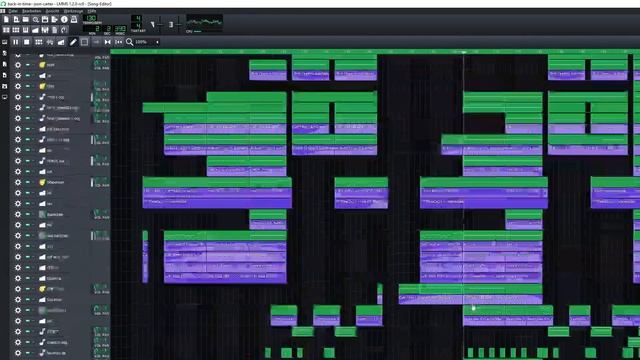The height and width of the screenshot is (360, 640).
Task: Pause song playback
Action: 16,42
